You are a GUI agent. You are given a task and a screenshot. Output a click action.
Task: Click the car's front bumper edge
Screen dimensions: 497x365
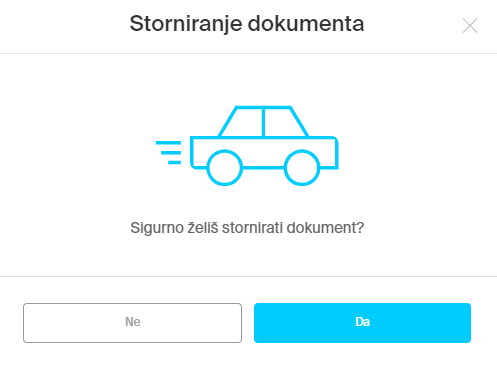pyautogui.click(x=337, y=153)
